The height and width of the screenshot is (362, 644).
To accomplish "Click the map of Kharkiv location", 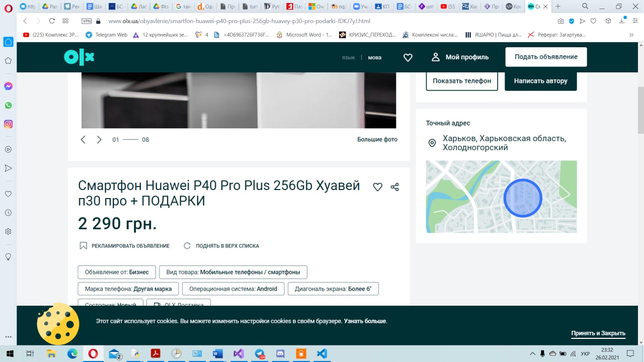I will (501, 197).
